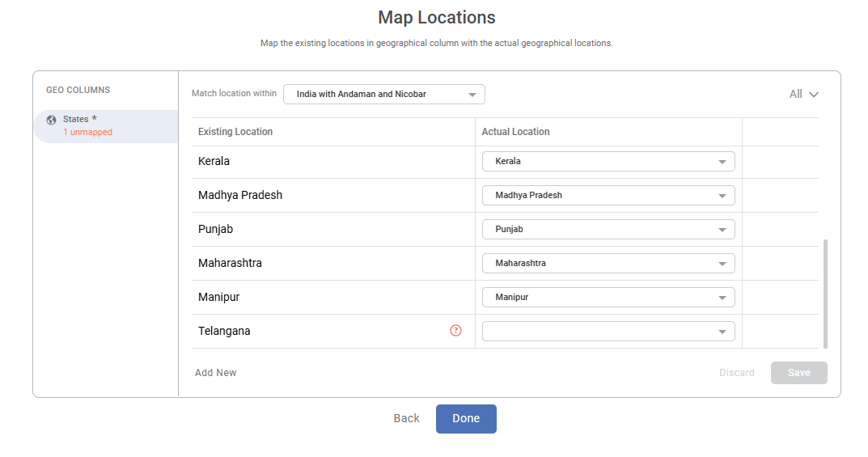Image resolution: width=868 pixels, height=457 pixels.
Task: Click the red question mark next to Telangana
Action: [x=455, y=330]
